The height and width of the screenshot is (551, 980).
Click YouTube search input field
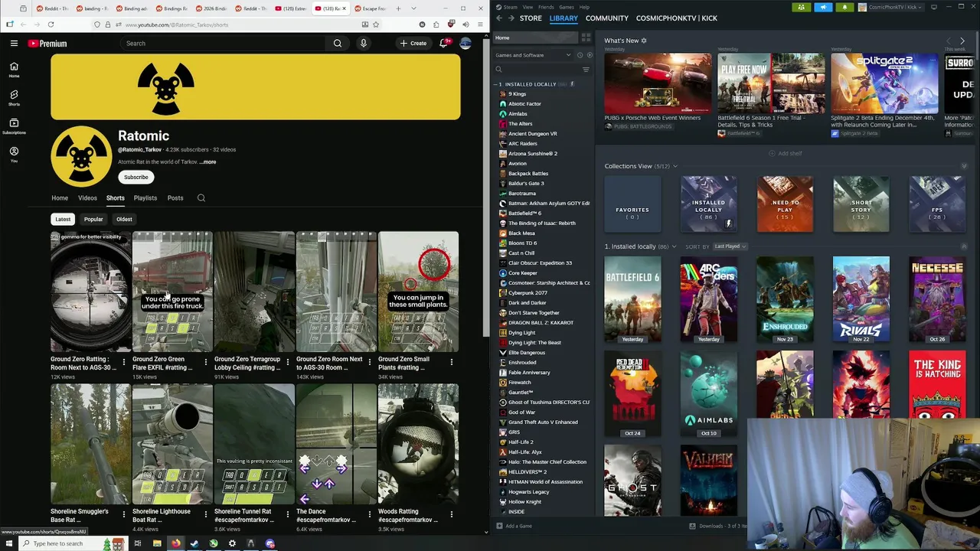(222, 44)
